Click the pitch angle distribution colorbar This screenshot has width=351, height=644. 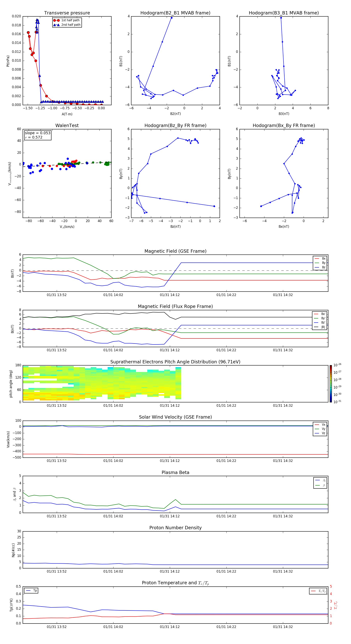(x=331, y=383)
